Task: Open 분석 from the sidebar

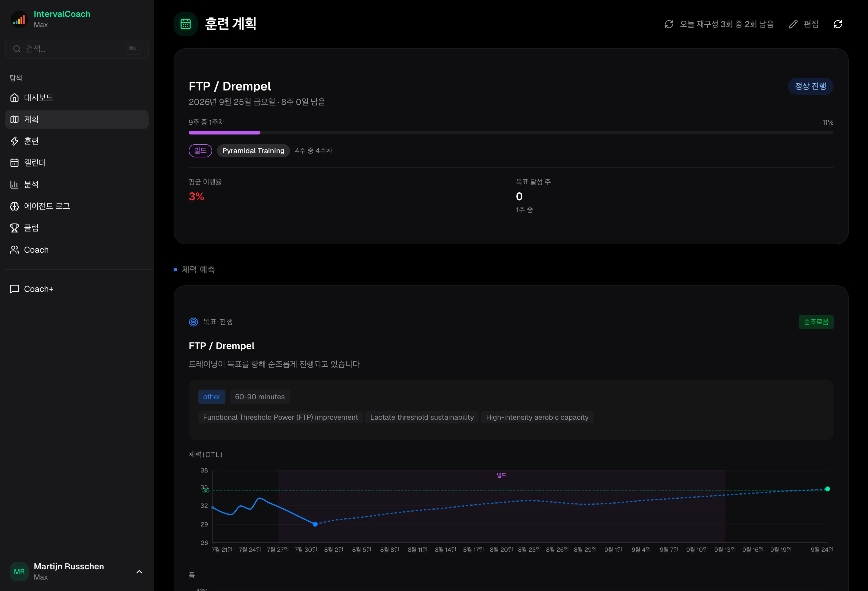Action: click(x=77, y=184)
